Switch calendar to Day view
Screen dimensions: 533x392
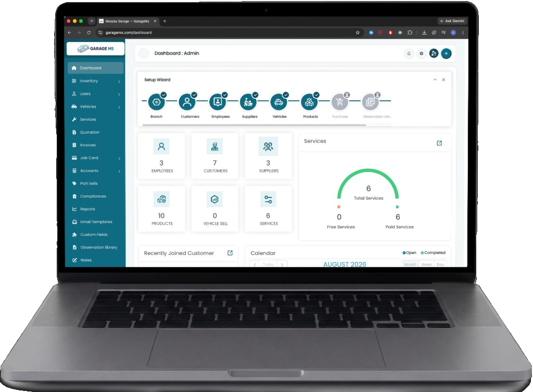click(x=440, y=265)
